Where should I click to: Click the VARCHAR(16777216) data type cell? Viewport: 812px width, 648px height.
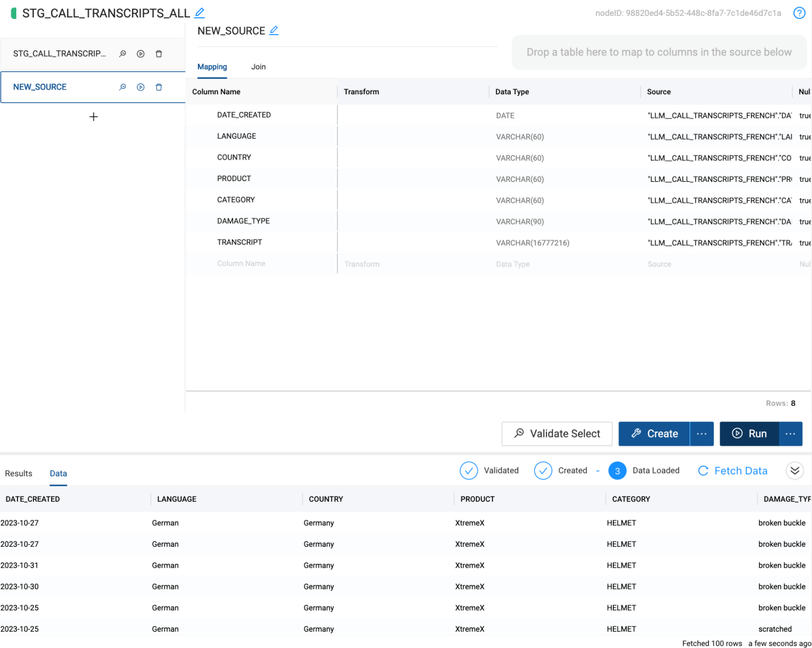[x=533, y=243]
